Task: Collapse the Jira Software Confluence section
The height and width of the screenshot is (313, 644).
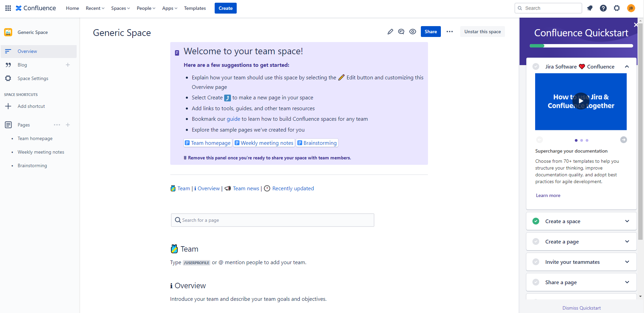Action: [627, 66]
